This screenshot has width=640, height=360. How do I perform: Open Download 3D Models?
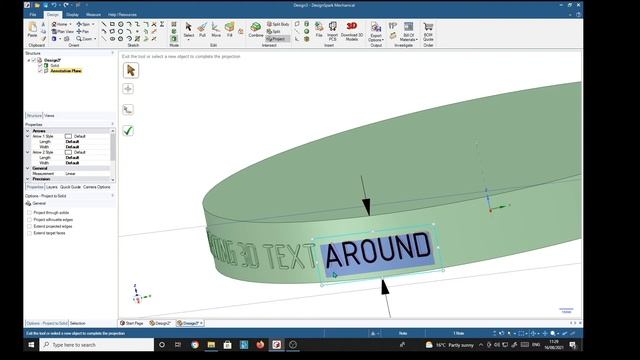click(x=351, y=31)
